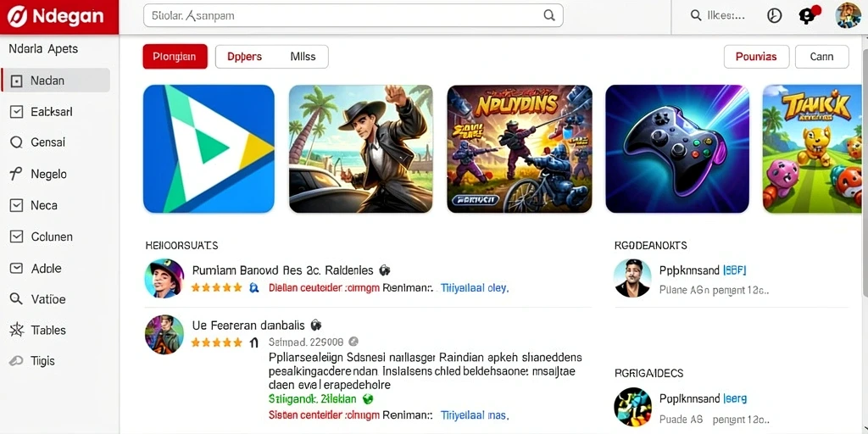
Task: Click the Ppplknnsand Iserg title
Action: [703, 398]
